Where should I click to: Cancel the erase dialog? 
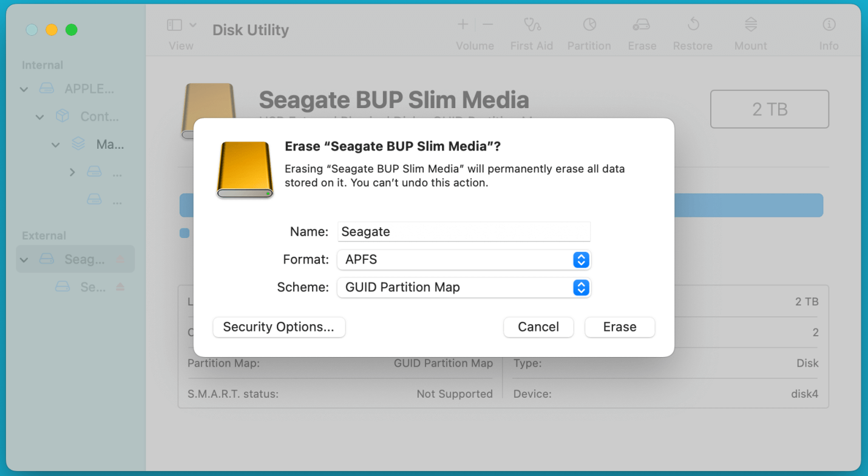[538, 327]
